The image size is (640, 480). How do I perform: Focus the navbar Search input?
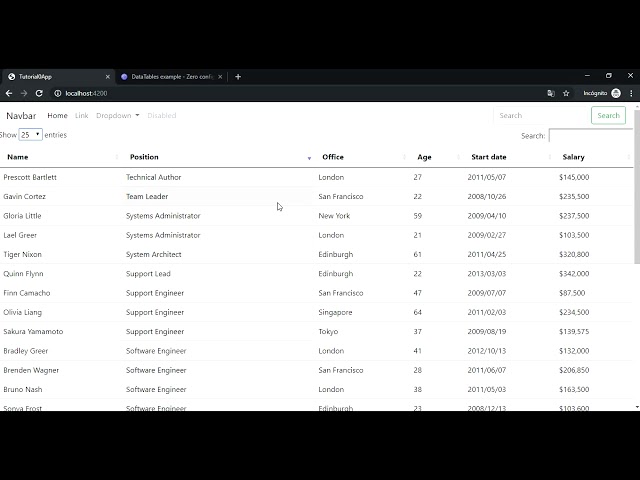coord(540,116)
